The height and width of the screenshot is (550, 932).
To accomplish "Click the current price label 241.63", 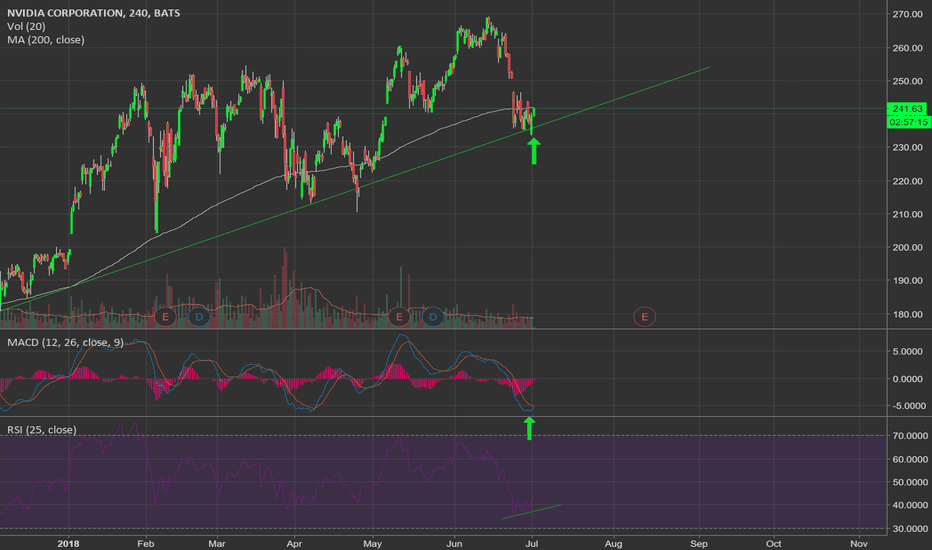I will coord(907,108).
